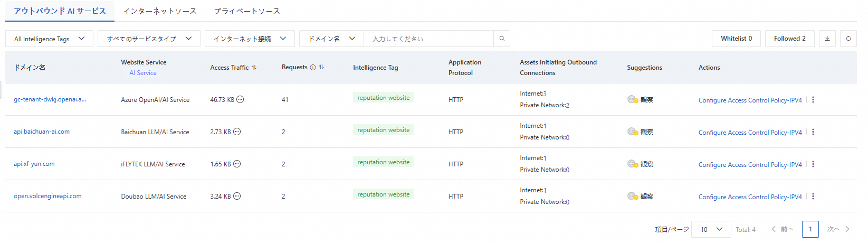Click the download icon button
The width and height of the screenshot is (868, 243).
click(827, 39)
